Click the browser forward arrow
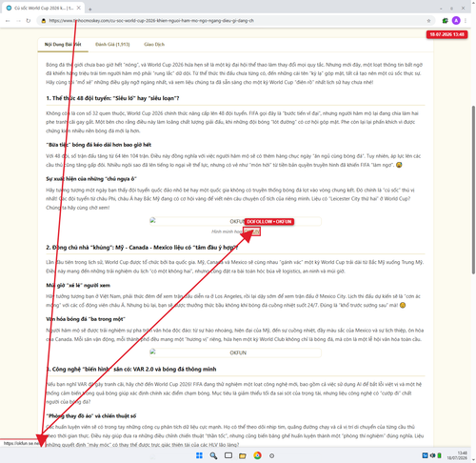Image resolution: width=476 pixels, height=463 pixels. pyautogui.click(x=18, y=21)
